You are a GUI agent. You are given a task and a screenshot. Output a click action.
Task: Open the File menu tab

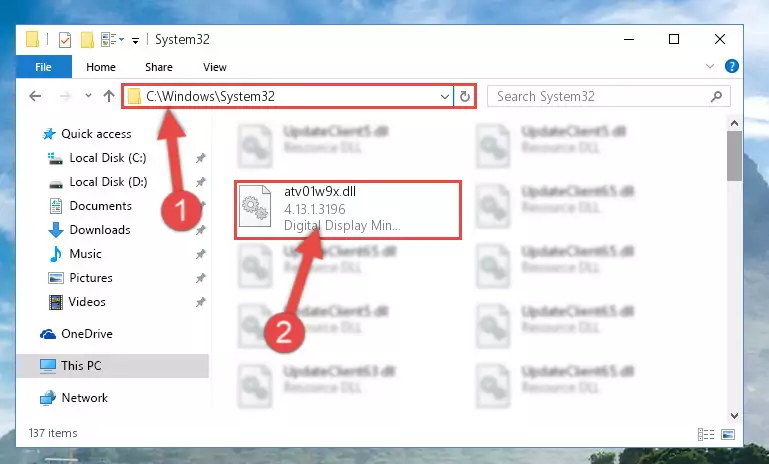click(x=44, y=67)
